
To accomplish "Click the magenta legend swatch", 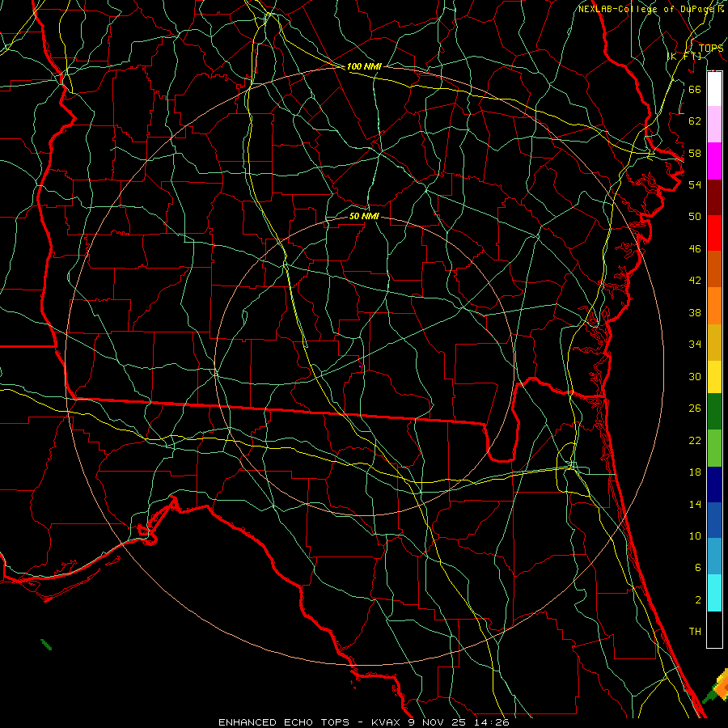I will click(x=714, y=161).
